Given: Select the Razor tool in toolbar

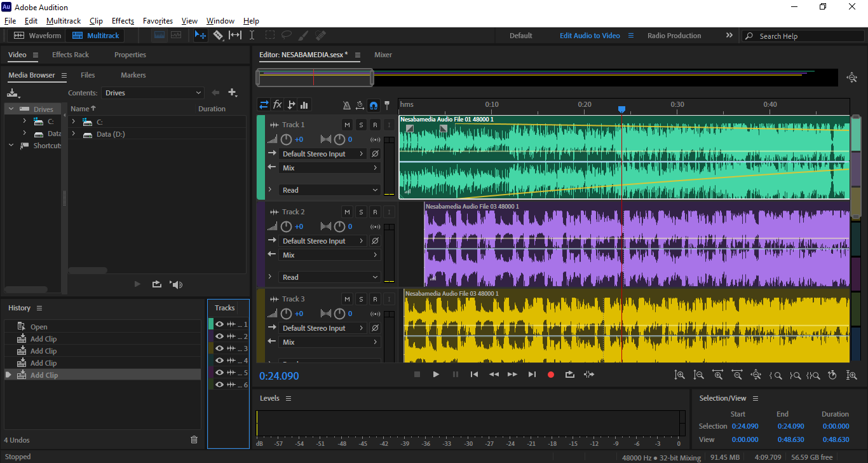Looking at the screenshot, I should pyautogui.click(x=218, y=36).
